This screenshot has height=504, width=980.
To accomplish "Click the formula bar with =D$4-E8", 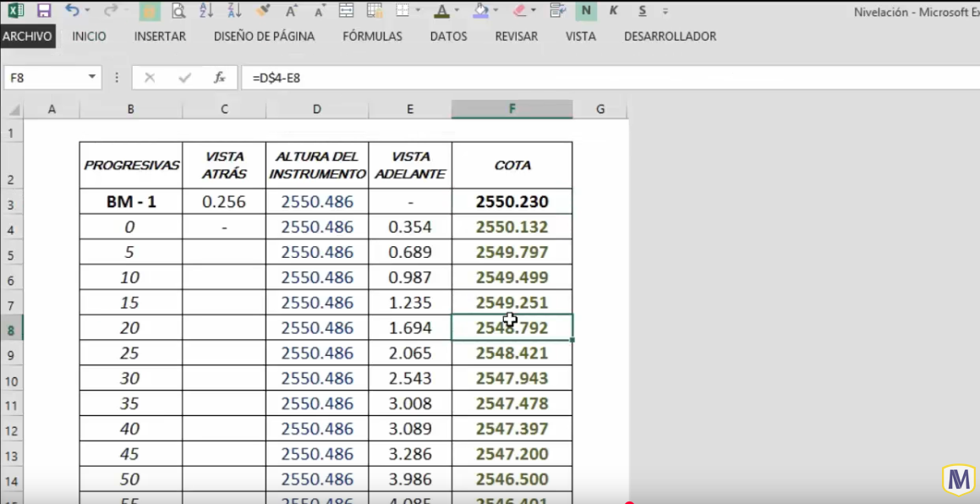I will [612, 78].
